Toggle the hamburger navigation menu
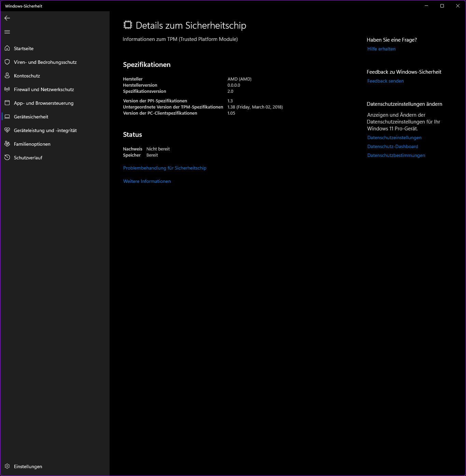The image size is (466, 476). pyautogui.click(x=7, y=32)
